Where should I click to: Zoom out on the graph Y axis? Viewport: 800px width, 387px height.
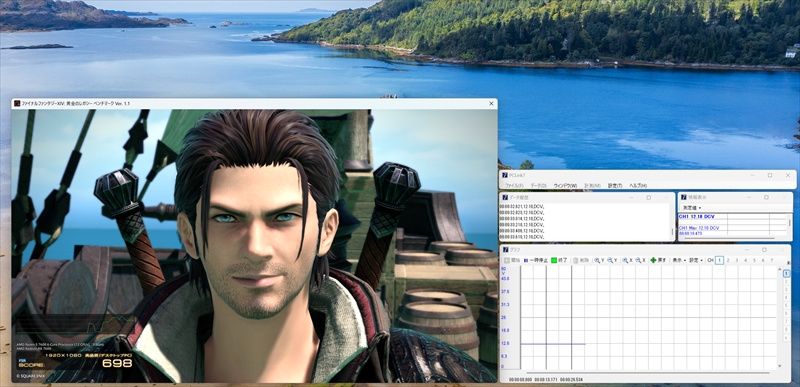[x=612, y=260]
